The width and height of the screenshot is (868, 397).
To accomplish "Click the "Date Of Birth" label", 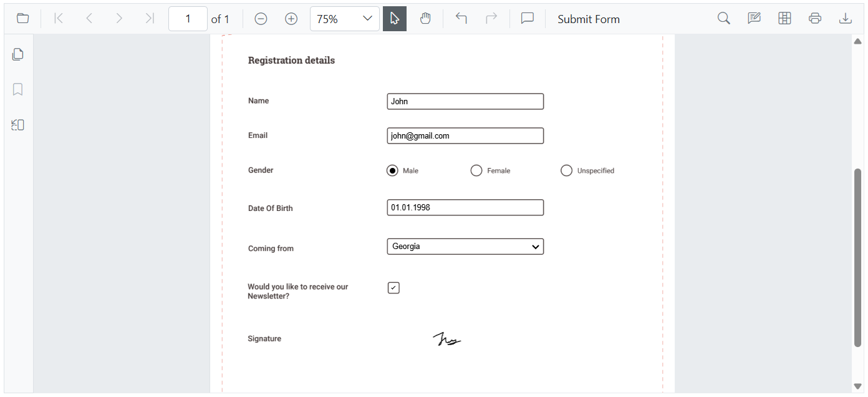I will [270, 208].
